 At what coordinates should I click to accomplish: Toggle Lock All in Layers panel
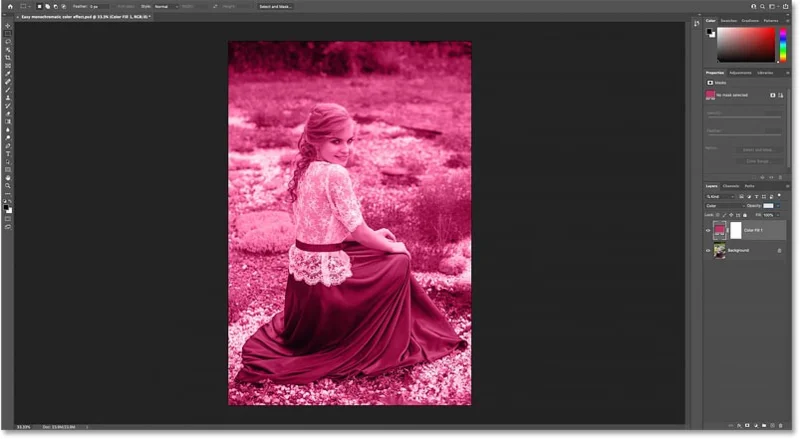coord(745,215)
